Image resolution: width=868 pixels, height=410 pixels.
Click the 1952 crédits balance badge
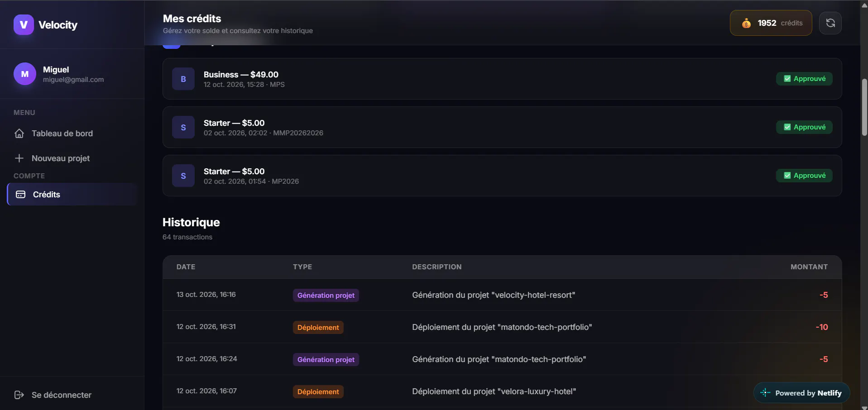click(771, 23)
